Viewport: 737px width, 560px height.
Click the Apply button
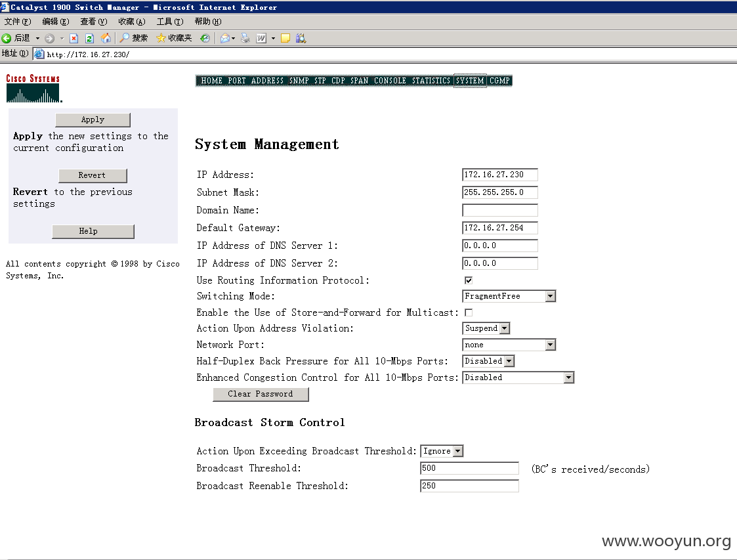[x=93, y=120]
